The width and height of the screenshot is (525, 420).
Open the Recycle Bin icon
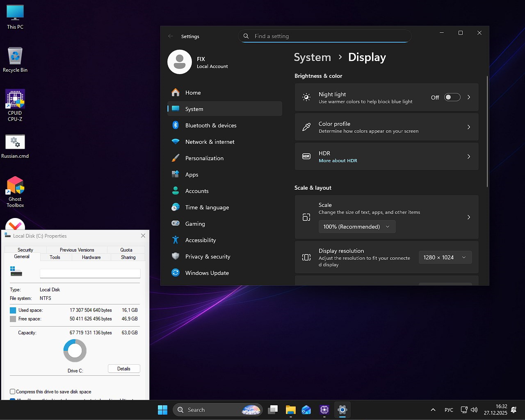(15, 57)
